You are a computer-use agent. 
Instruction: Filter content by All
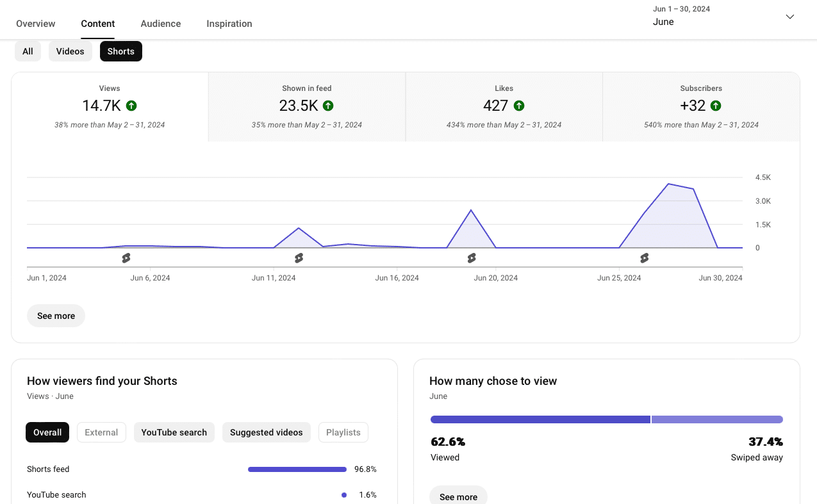pos(28,51)
